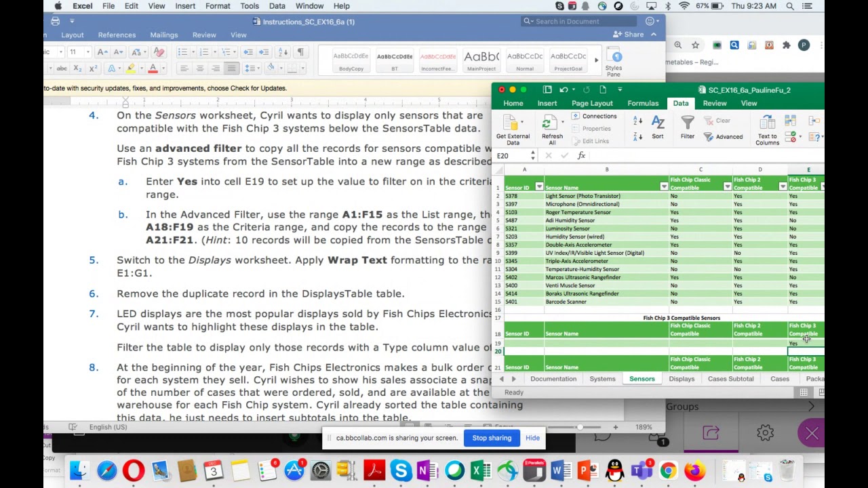The width and height of the screenshot is (868, 488).
Task: Toggle the show paragraph marks button in Word
Action: point(300,52)
